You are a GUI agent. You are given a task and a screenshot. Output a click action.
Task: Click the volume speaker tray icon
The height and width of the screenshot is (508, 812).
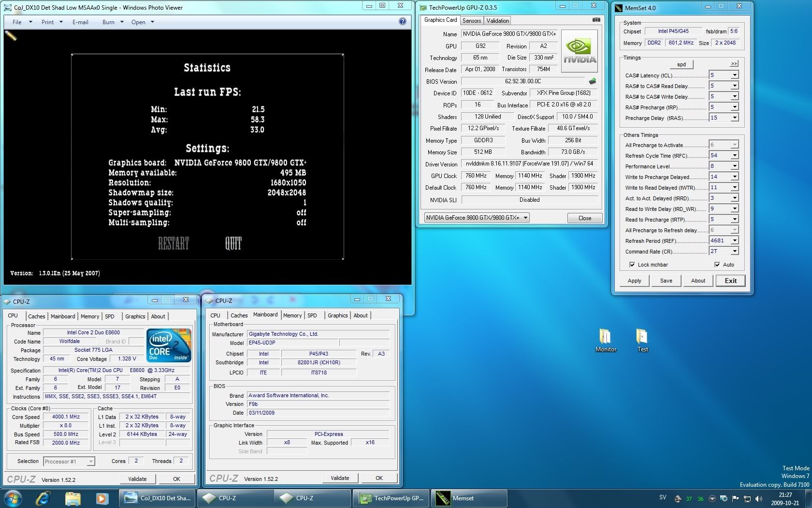pyautogui.click(x=759, y=498)
